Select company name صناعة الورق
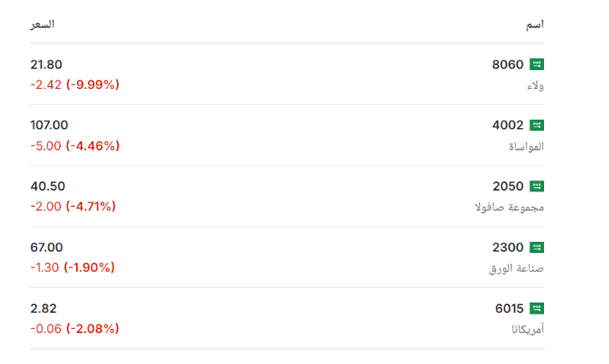The height and width of the screenshot is (364, 609). click(x=516, y=268)
